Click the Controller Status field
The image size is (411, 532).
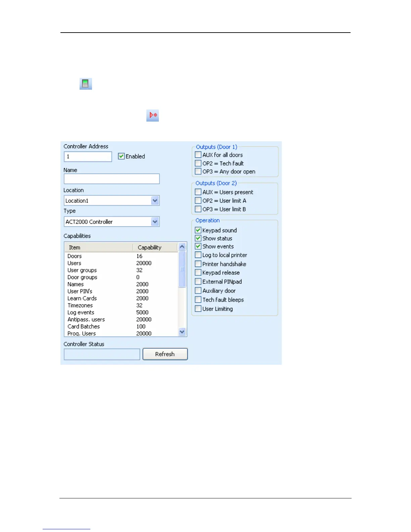pos(102,354)
